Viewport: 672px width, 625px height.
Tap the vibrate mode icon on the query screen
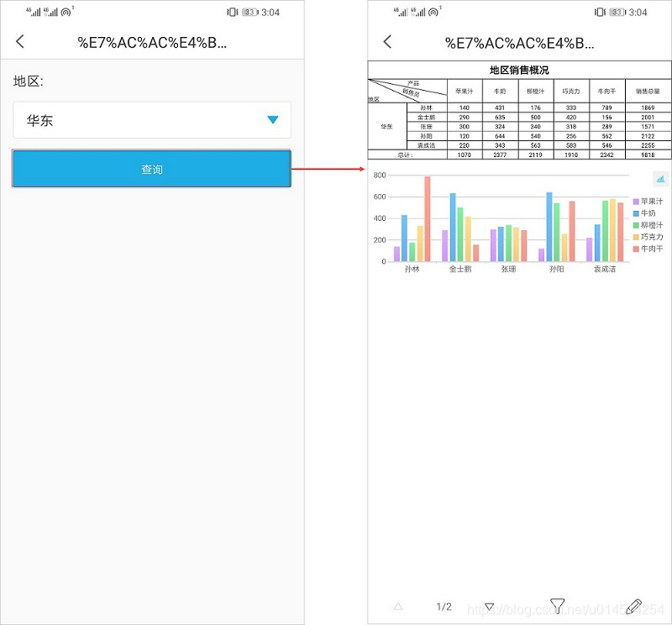click(233, 12)
